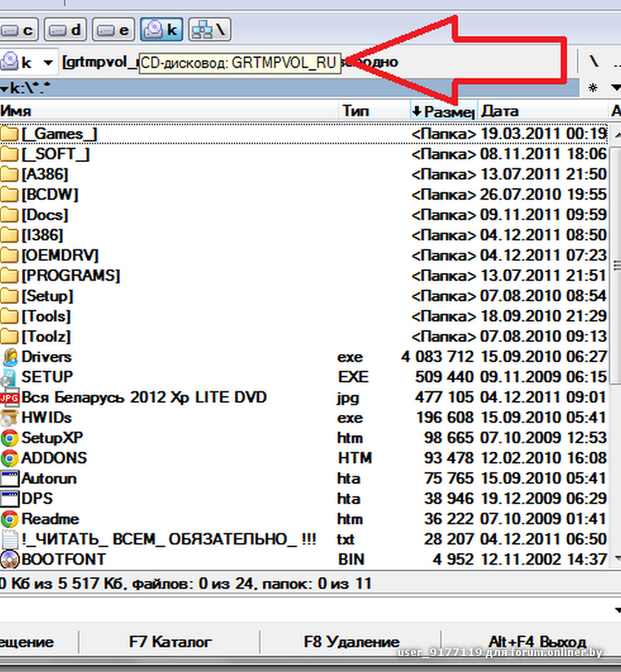Select the [Toolz] folder icon
The height and width of the screenshot is (672, 621).
pyautogui.click(x=9, y=337)
